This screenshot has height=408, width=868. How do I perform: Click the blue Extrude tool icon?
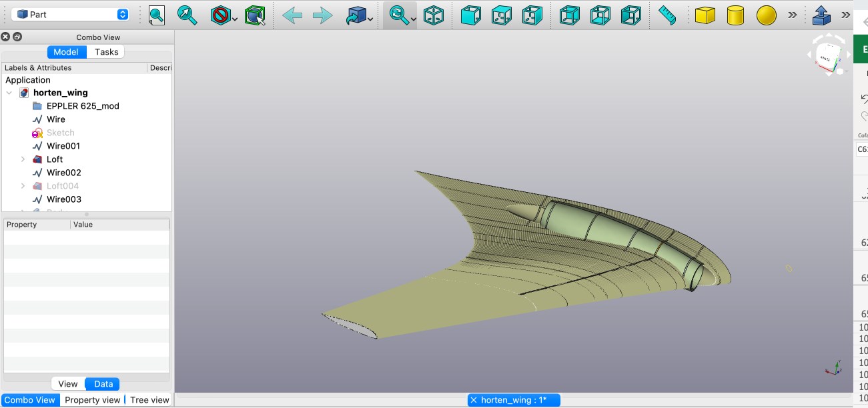tap(821, 15)
